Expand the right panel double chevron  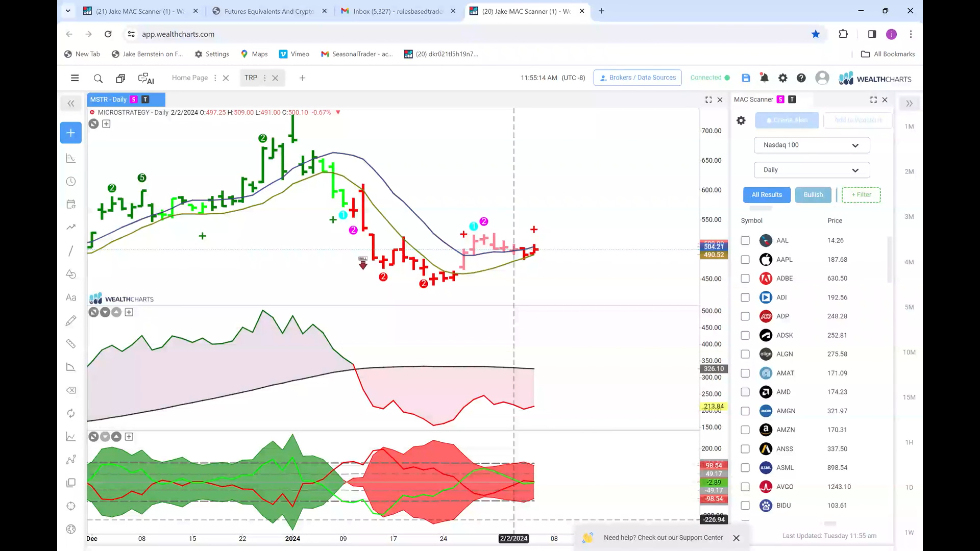pos(909,104)
